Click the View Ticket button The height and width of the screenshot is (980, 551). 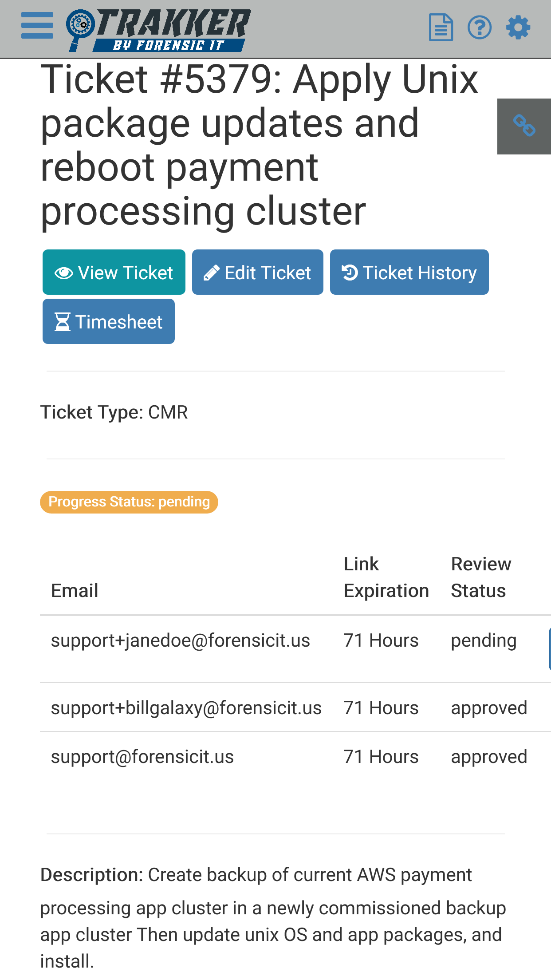pyautogui.click(x=114, y=272)
